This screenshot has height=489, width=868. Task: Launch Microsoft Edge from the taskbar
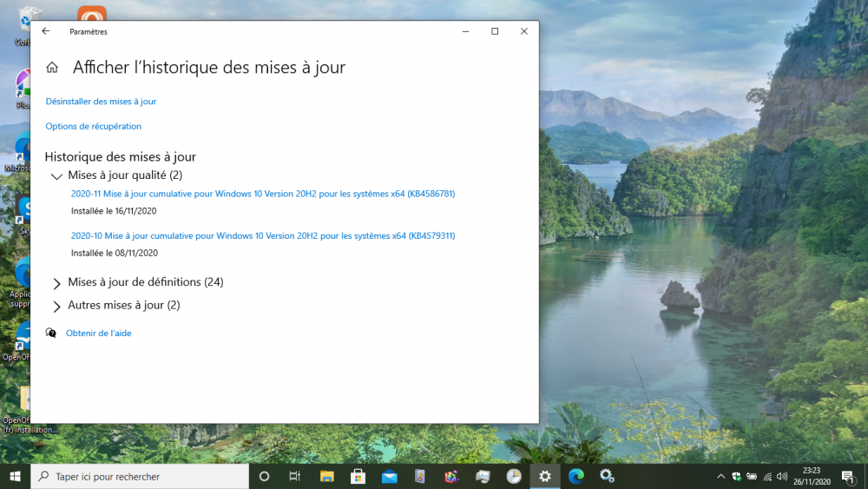coord(575,476)
